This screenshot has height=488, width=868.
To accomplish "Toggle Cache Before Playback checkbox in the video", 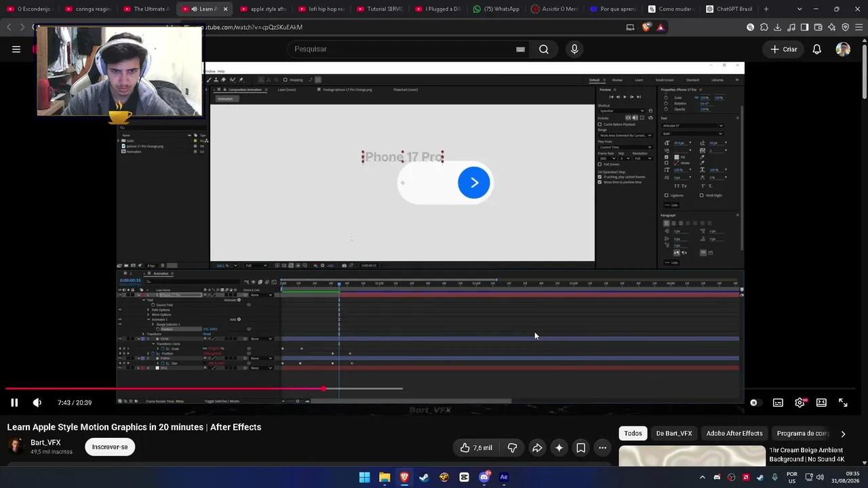I will coord(599,125).
